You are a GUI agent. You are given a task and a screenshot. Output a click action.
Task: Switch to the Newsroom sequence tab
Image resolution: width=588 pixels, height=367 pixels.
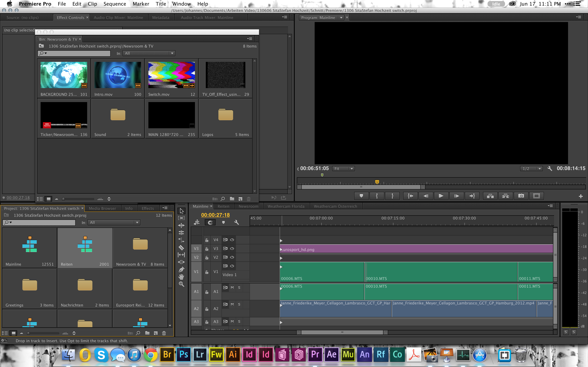pos(248,206)
